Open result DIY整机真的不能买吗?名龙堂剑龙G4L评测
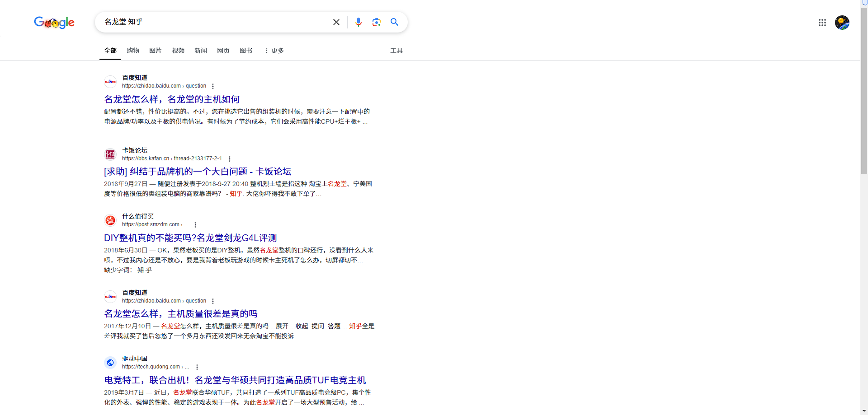This screenshot has width=868, height=415. (x=190, y=238)
